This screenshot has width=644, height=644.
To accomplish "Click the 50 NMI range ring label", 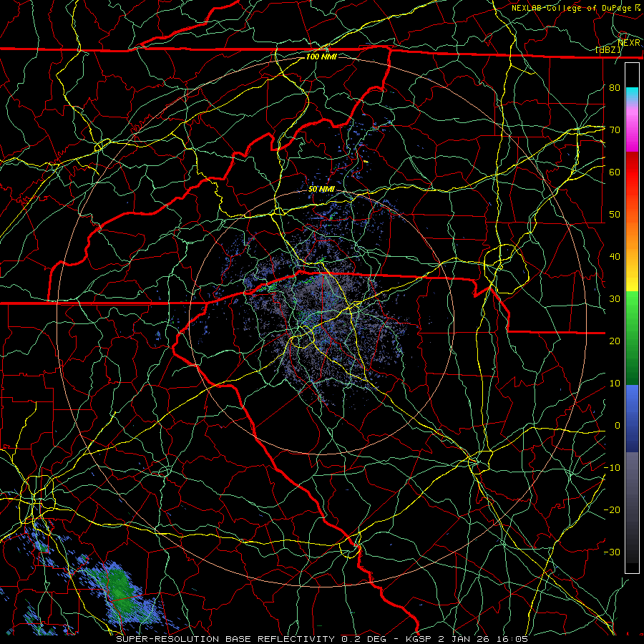I will click(x=321, y=189).
